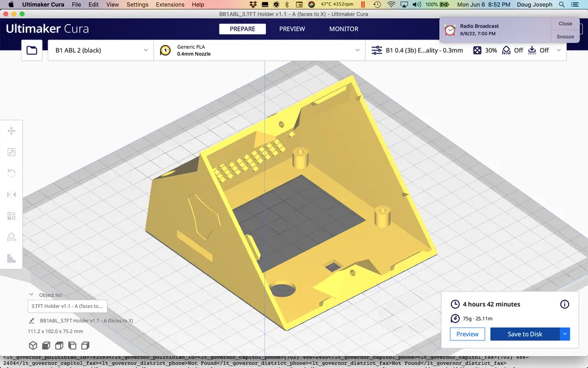Image resolution: width=588 pixels, height=368 pixels.
Task: Click the Doug Joseph user menu
Action: pos(534,5)
